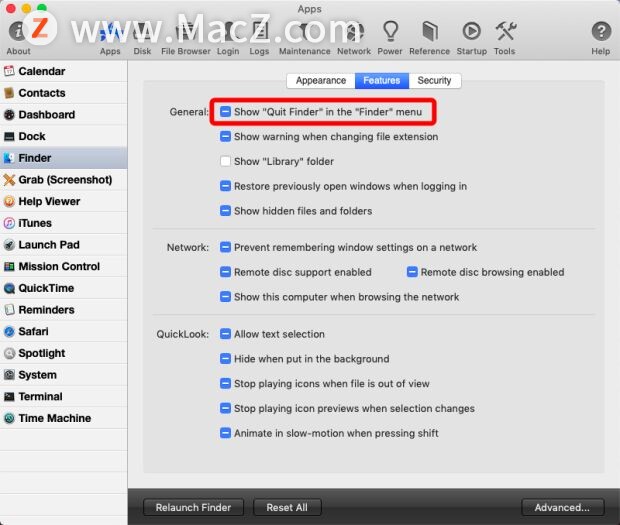Enable Show "Library" folder checkbox
The width and height of the screenshot is (620, 525).
[x=225, y=161]
